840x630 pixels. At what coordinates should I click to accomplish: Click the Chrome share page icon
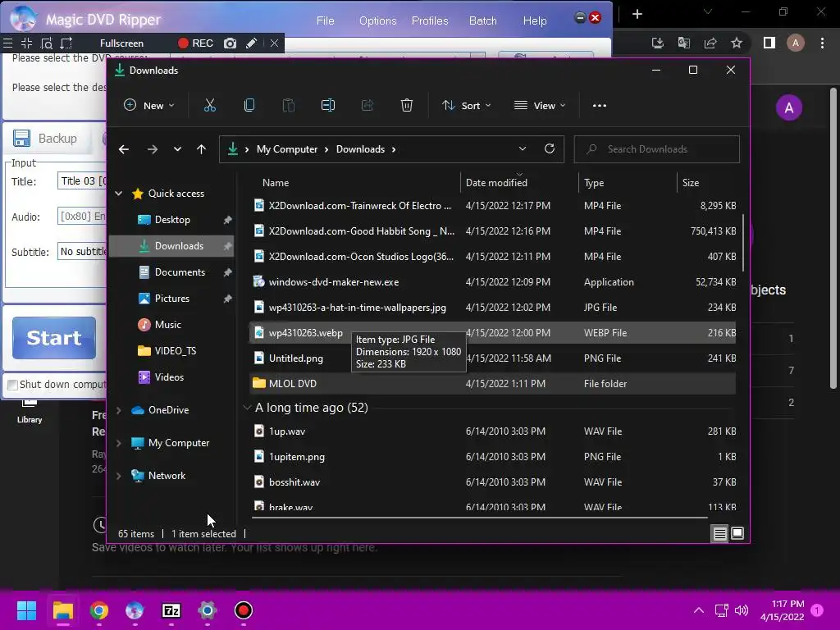(710, 43)
